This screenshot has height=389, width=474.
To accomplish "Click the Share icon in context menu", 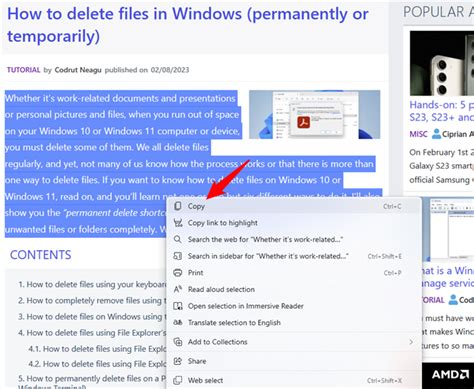I will [x=178, y=361].
